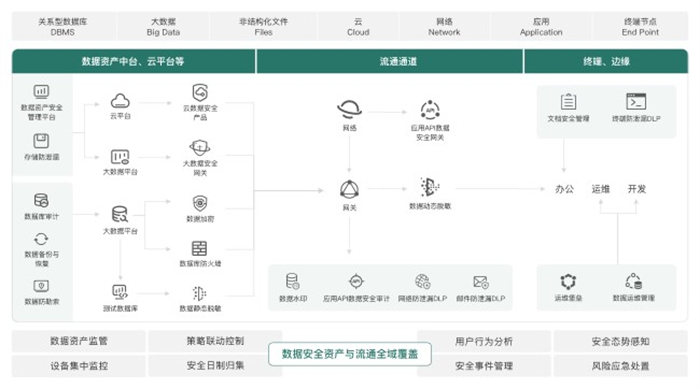Select the 邮件防泄漏DLP envelope icon
700x389 pixels.
[x=481, y=282]
